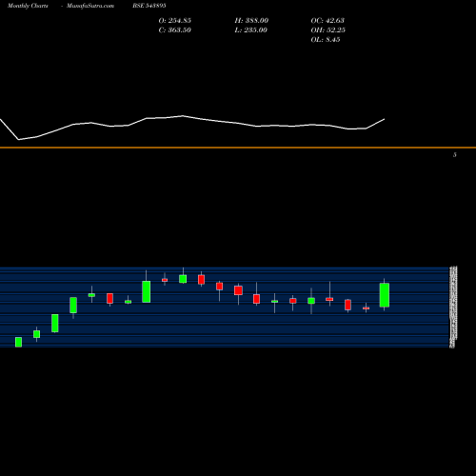Click the end point of the white indicator line
Viewport: 476px width, 476px height.
point(385,119)
